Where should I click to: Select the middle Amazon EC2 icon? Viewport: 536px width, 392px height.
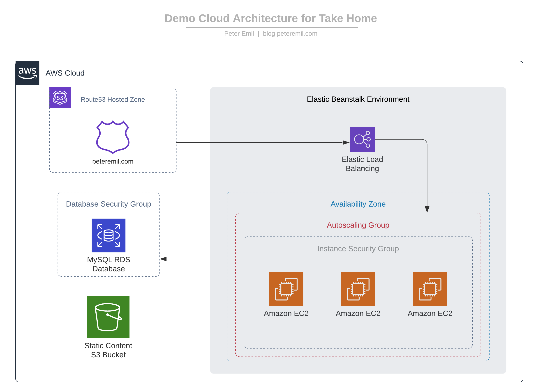[x=358, y=289]
